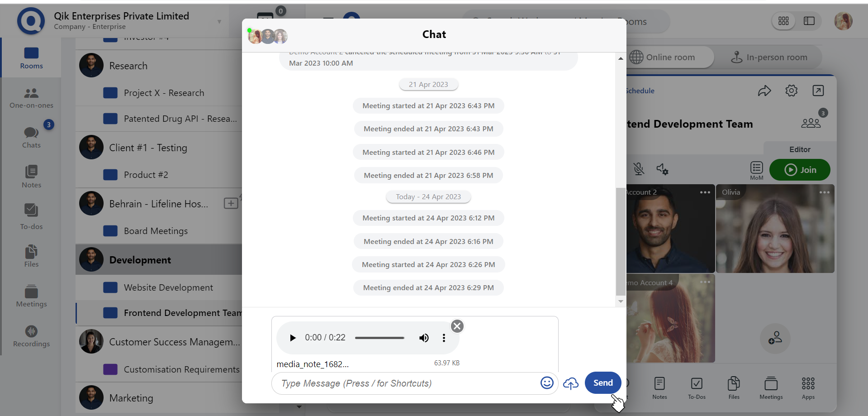Expand the company selector dropdown arrow
Viewport: 868px width, 416px height.
tap(219, 21)
